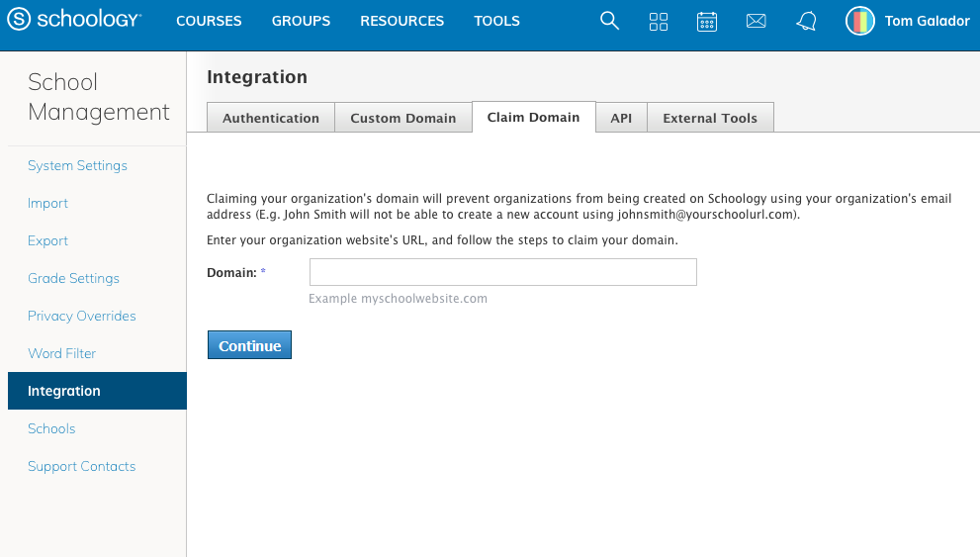Switch to the API tab
This screenshot has width=980, height=557.
tap(621, 118)
